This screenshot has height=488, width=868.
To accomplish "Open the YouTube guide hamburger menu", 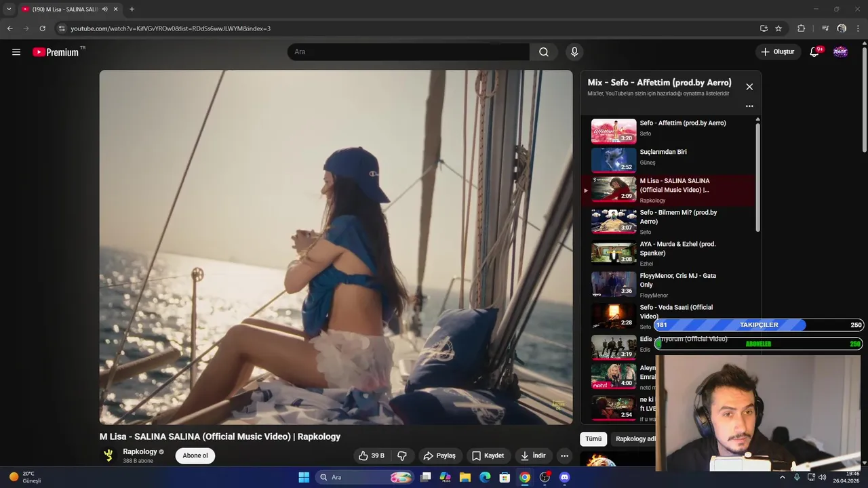I will click(16, 52).
